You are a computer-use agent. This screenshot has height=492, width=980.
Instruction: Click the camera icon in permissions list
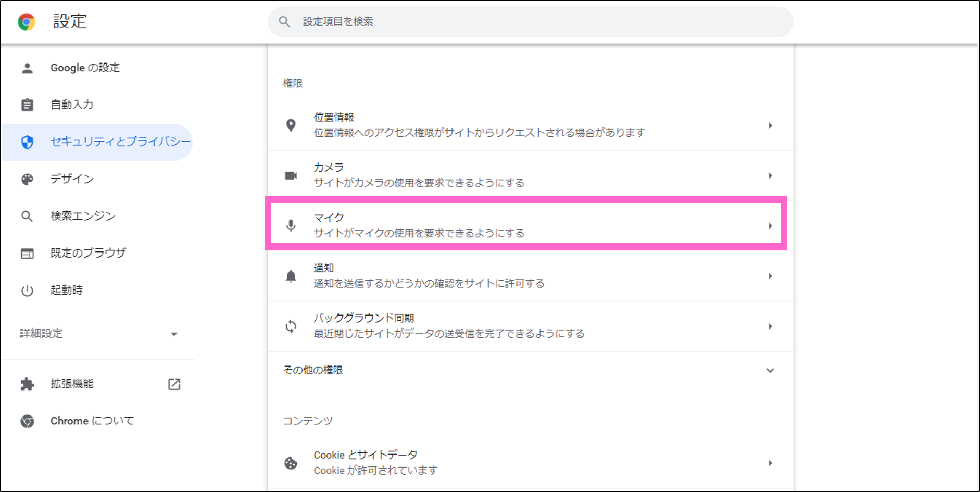(x=291, y=175)
